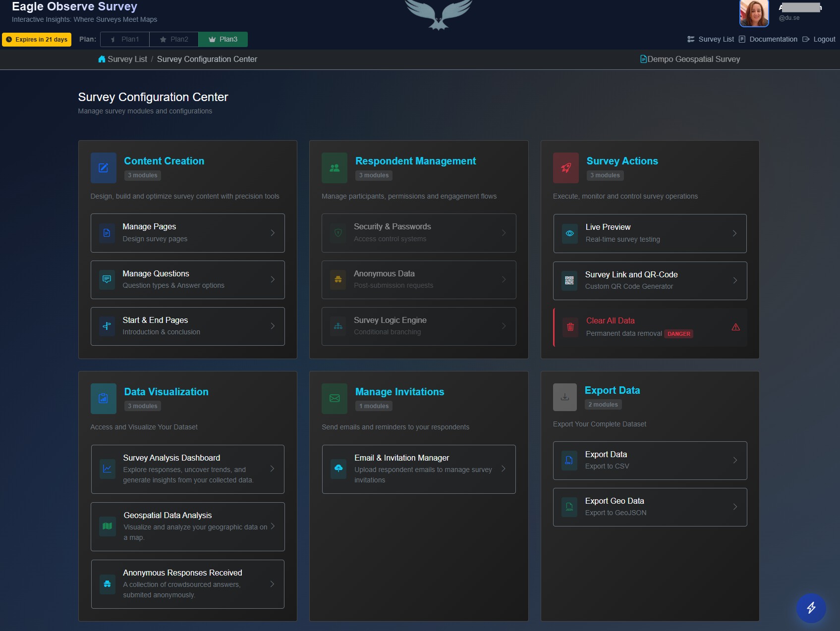Click the Live Preview eye icon
840x631 pixels.
pyautogui.click(x=569, y=233)
